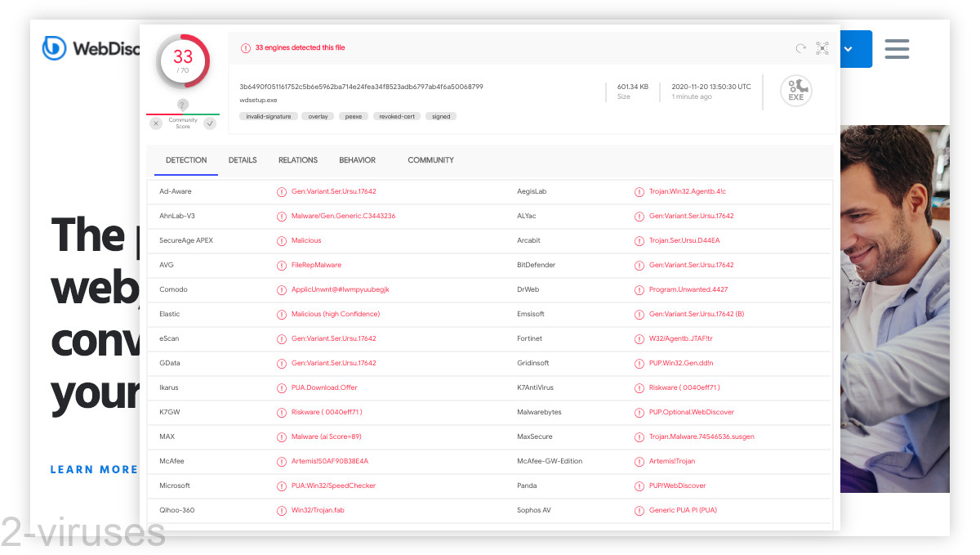This screenshot has height=555, width=980.
Task: Open the hamburger menu
Action: [897, 49]
